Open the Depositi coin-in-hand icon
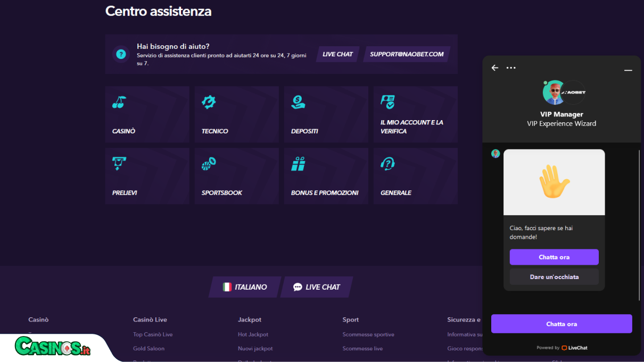 tap(298, 102)
